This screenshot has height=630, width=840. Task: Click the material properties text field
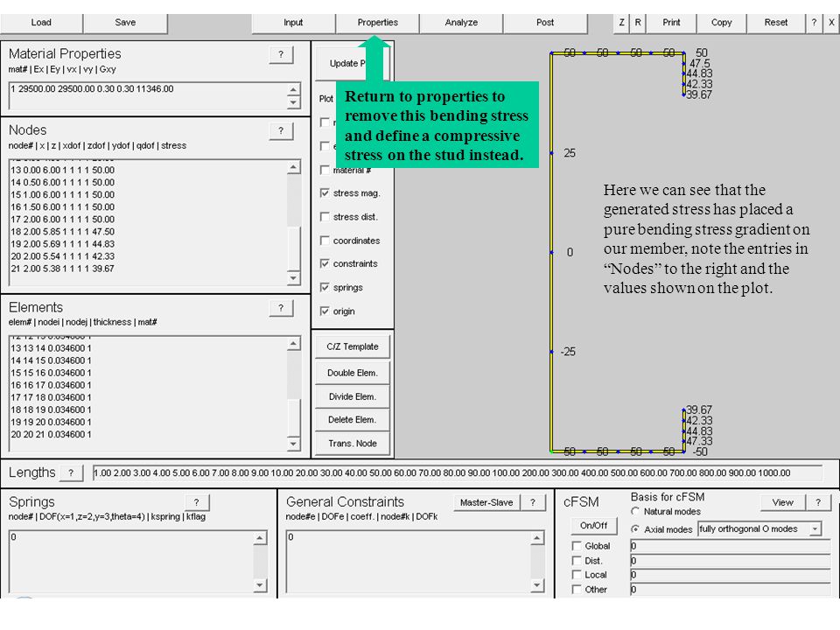tap(148, 96)
